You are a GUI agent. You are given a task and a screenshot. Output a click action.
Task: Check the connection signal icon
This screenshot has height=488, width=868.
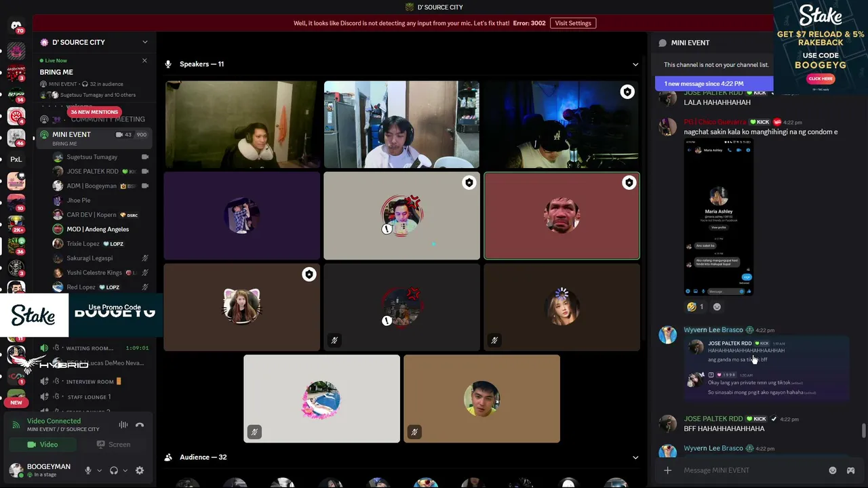click(16, 425)
